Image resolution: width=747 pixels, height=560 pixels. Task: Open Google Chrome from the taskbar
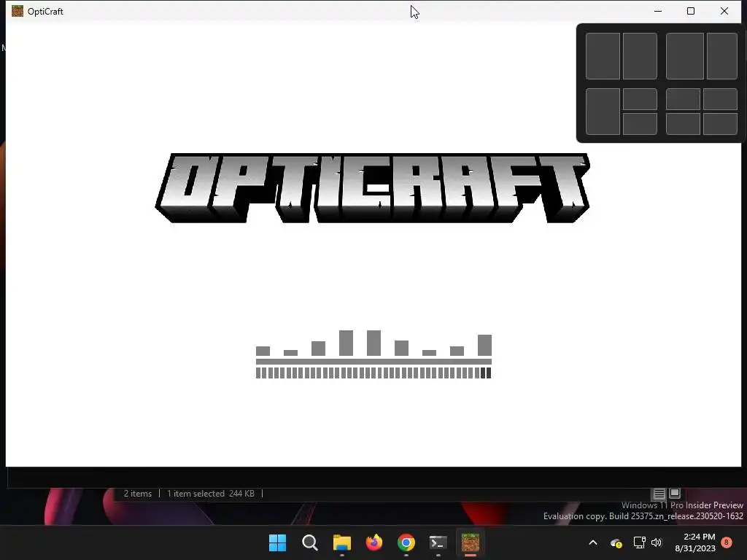click(x=406, y=542)
